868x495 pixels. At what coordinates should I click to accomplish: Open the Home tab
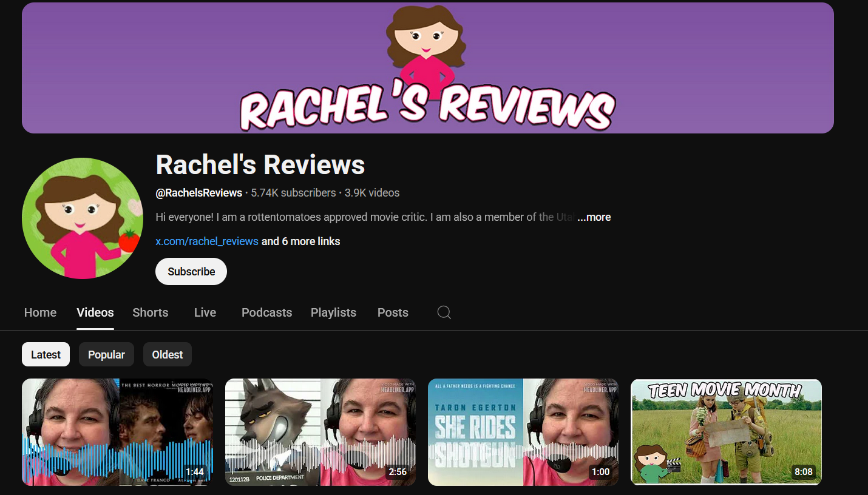click(40, 312)
